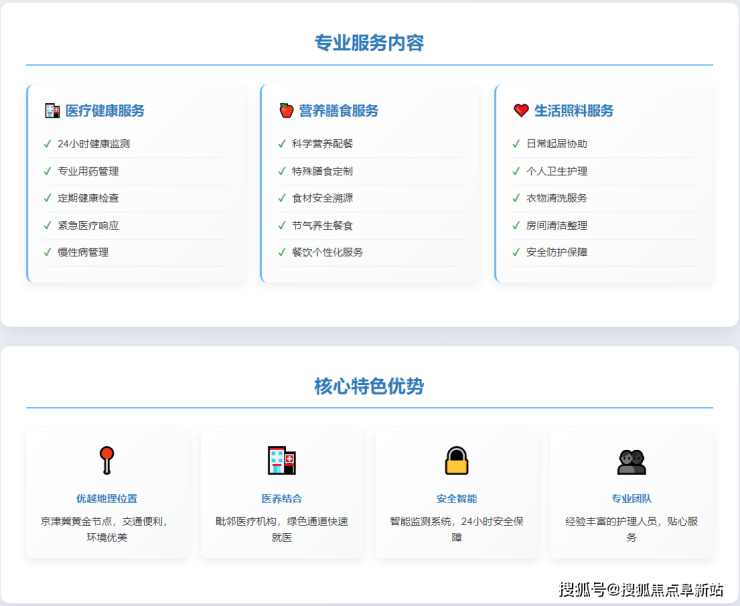740x606 pixels.
Task: Open the 优越地理位置 feature title
Action: tap(107, 498)
